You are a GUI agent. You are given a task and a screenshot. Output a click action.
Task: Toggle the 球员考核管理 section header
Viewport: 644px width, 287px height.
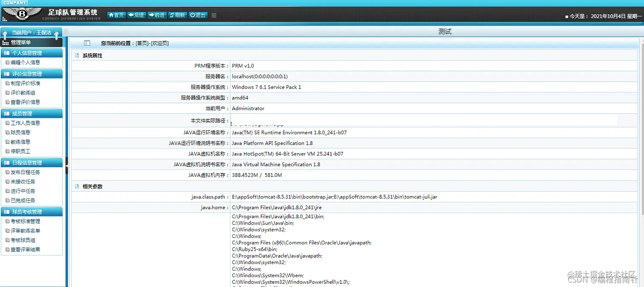pos(32,212)
